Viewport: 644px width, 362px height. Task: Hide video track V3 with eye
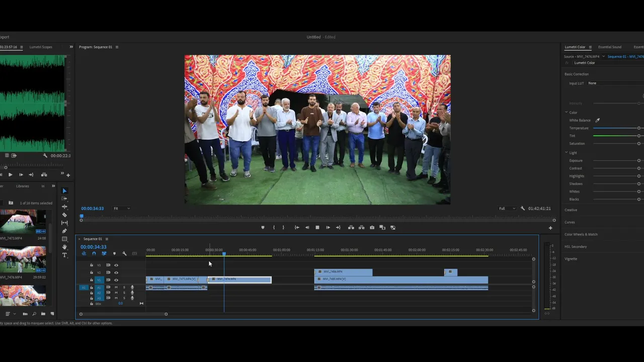(116, 265)
